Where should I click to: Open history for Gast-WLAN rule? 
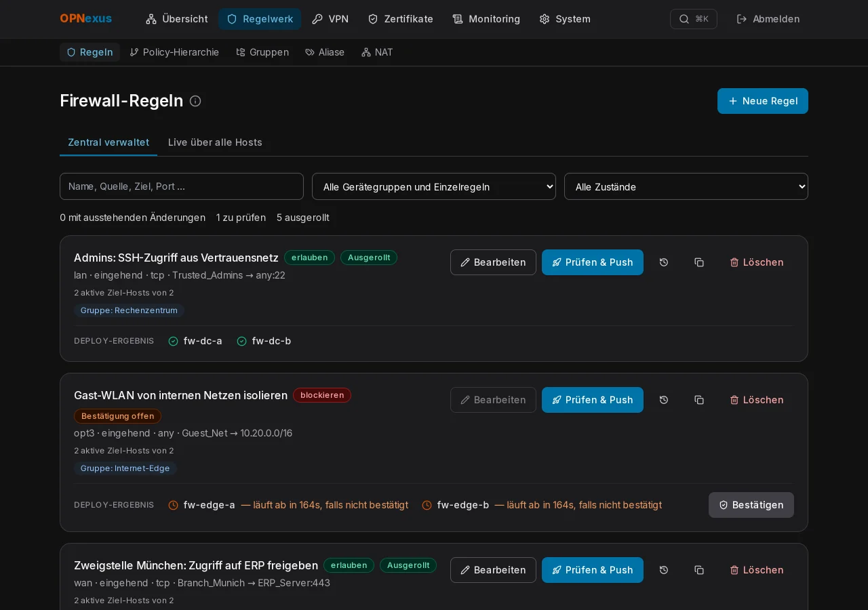[664, 400]
